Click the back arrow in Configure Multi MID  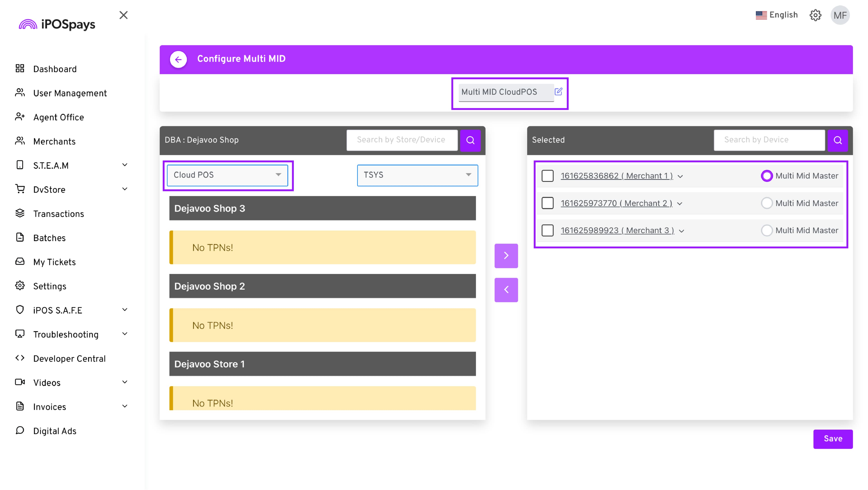tap(178, 59)
